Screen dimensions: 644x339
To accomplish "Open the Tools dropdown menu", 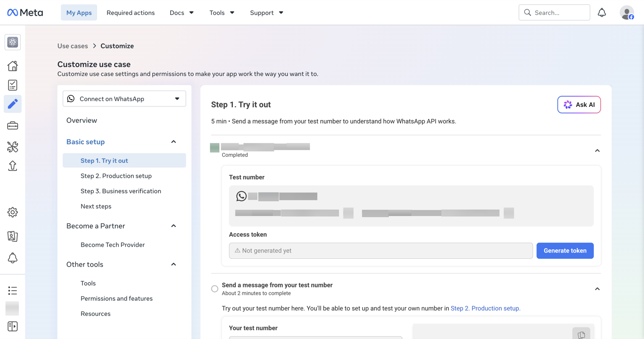I will pyautogui.click(x=222, y=12).
